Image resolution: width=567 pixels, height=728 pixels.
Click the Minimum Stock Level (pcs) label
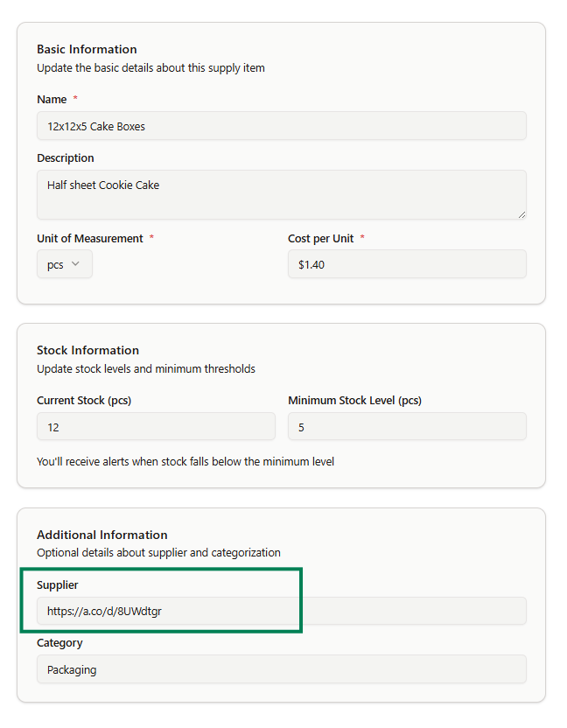pyautogui.click(x=354, y=401)
